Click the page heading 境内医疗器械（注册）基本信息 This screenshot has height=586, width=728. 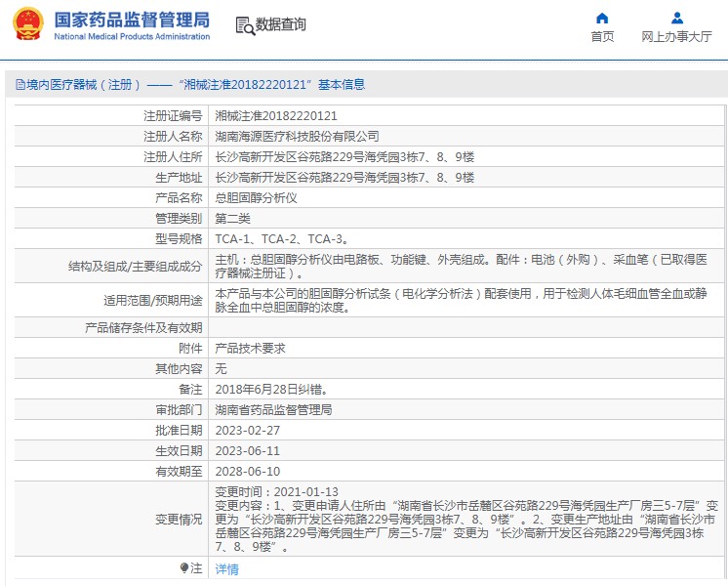point(190,85)
